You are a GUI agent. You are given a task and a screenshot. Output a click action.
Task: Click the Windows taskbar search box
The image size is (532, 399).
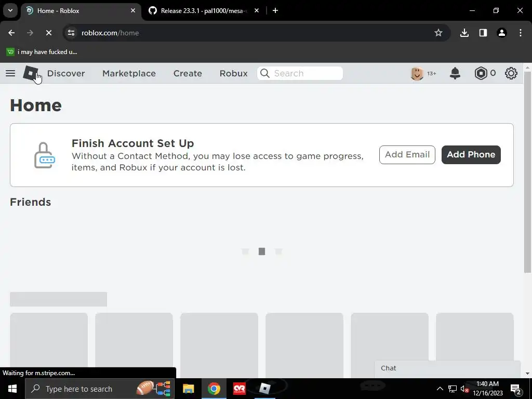100,389
